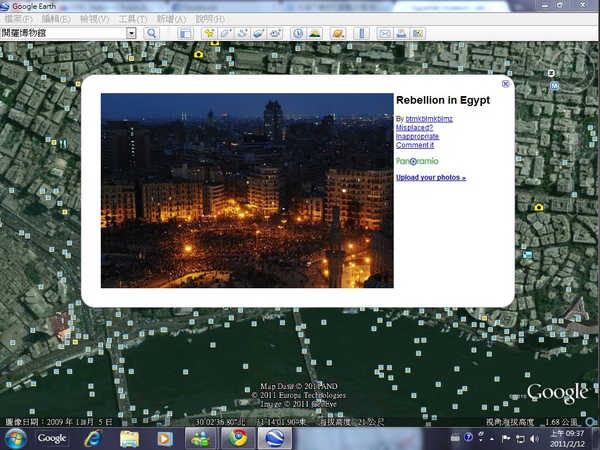The image size is (600, 450).
Task: Click the yellow camera marker on right
Action: 539,207
